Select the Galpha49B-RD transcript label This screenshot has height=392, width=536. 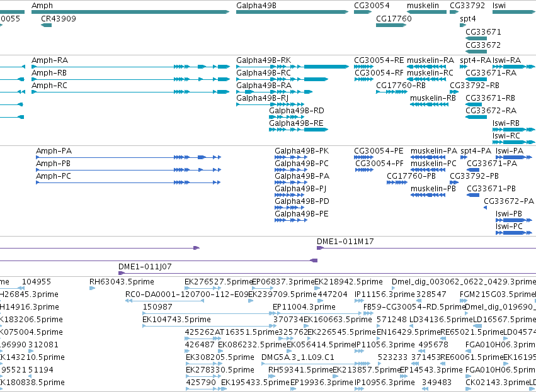[297, 111]
